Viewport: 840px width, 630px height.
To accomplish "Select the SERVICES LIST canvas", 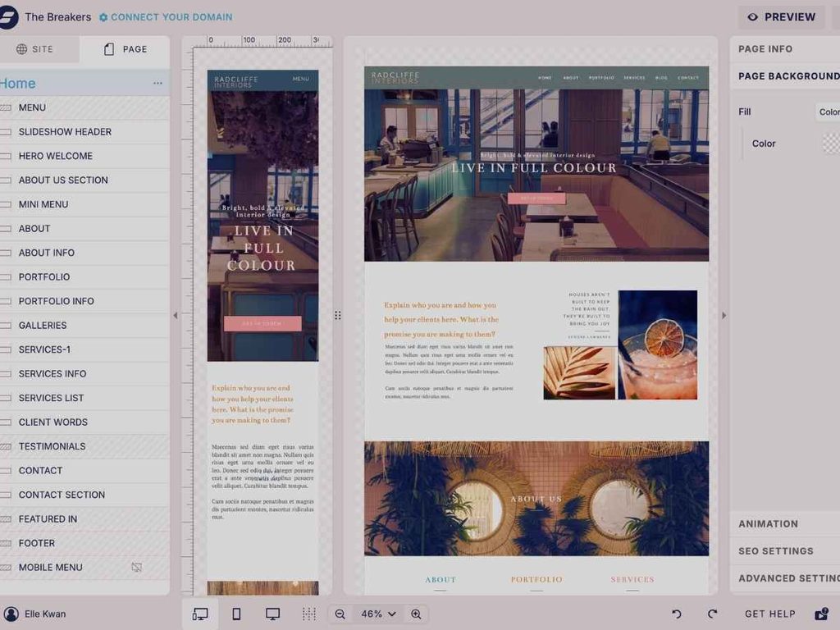I will point(84,398).
